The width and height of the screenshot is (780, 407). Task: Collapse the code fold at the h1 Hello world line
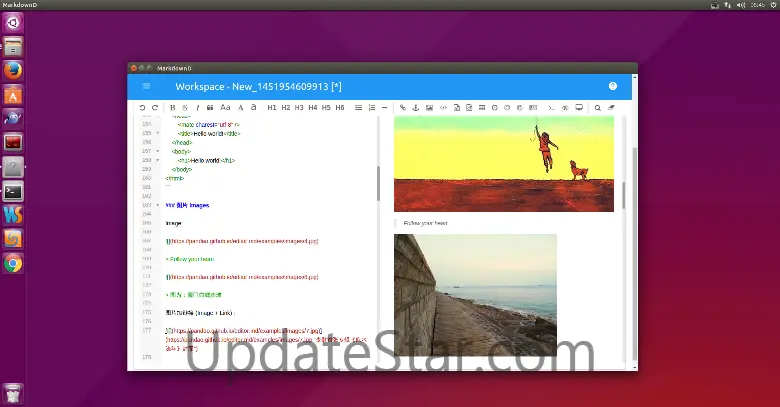[x=158, y=160]
